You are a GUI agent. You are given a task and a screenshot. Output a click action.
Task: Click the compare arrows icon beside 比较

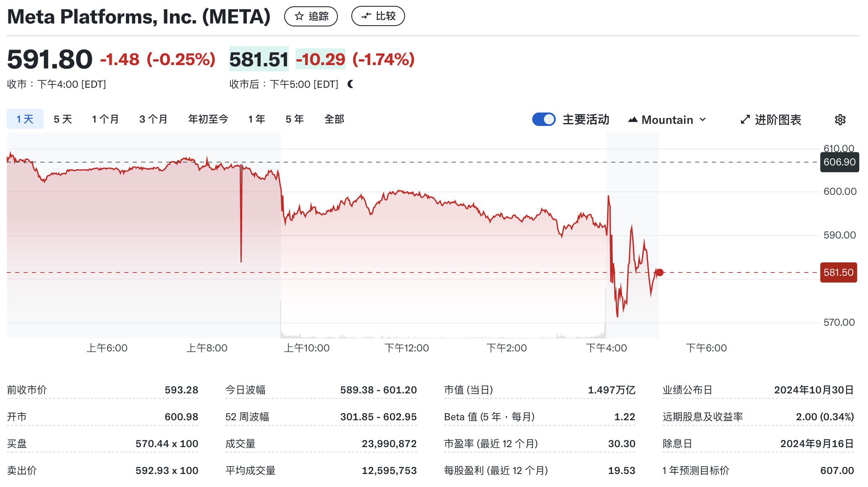[366, 16]
